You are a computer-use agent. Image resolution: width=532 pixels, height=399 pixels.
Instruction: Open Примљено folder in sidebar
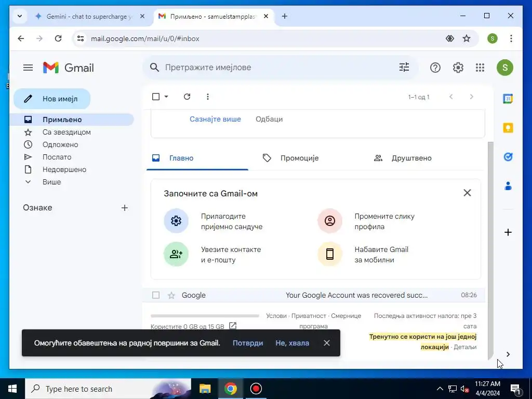pos(72,119)
